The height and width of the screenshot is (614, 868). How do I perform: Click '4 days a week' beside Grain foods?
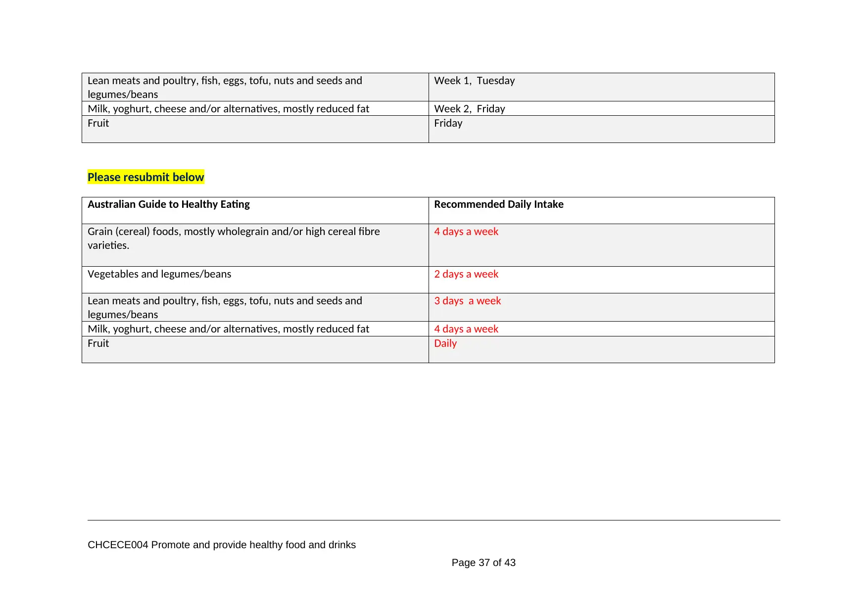coord(466,232)
